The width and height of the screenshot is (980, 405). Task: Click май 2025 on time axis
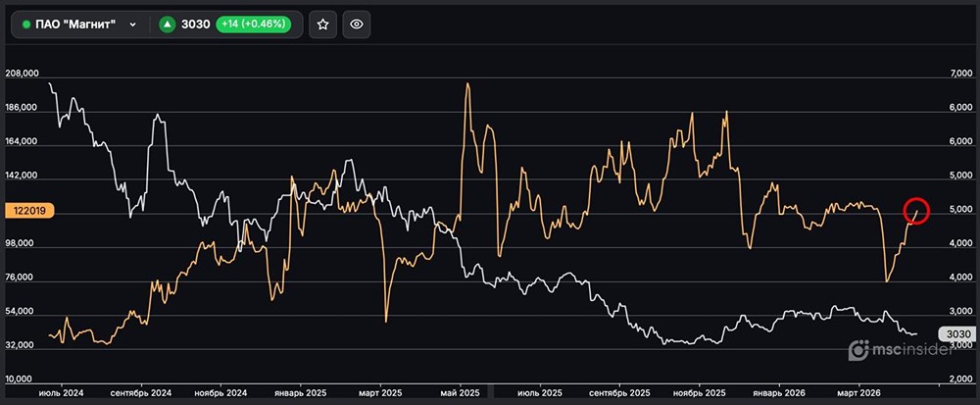pyautogui.click(x=460, y=393)
